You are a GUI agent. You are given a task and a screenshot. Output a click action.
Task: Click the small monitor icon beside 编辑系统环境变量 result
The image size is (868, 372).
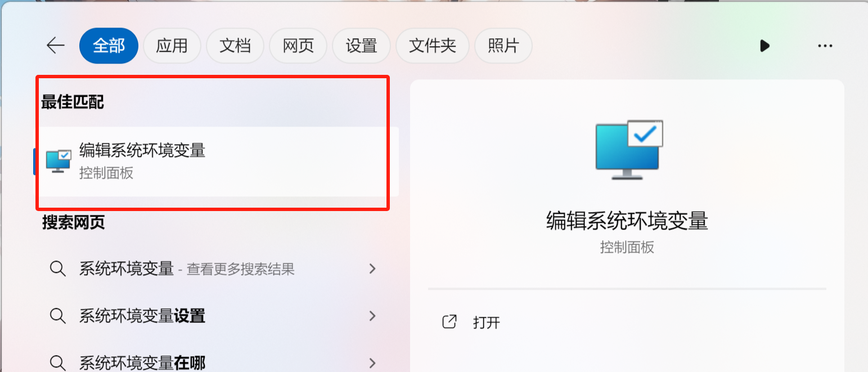(x=59, y=162)
